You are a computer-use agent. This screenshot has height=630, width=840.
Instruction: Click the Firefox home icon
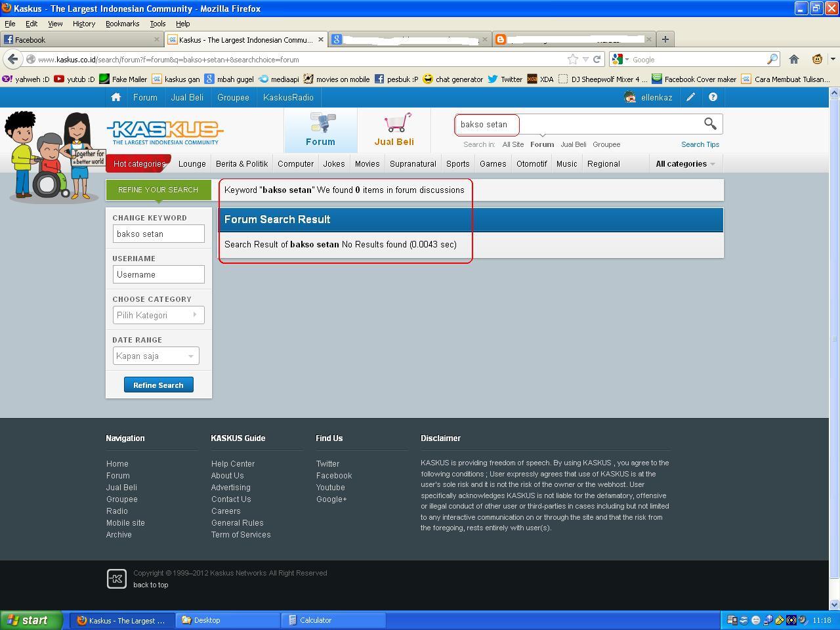pyautogui.click(x=793, y=59)
